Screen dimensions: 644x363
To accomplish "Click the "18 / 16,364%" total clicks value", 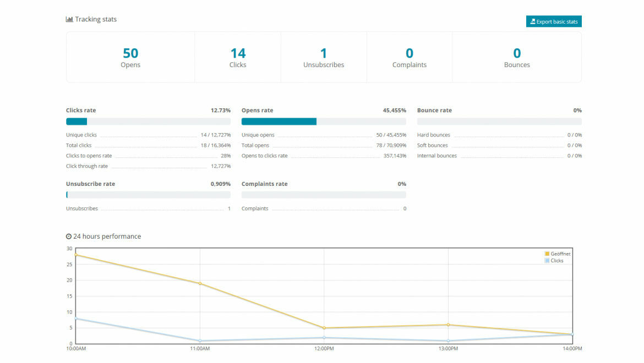I will pos(216,145).
